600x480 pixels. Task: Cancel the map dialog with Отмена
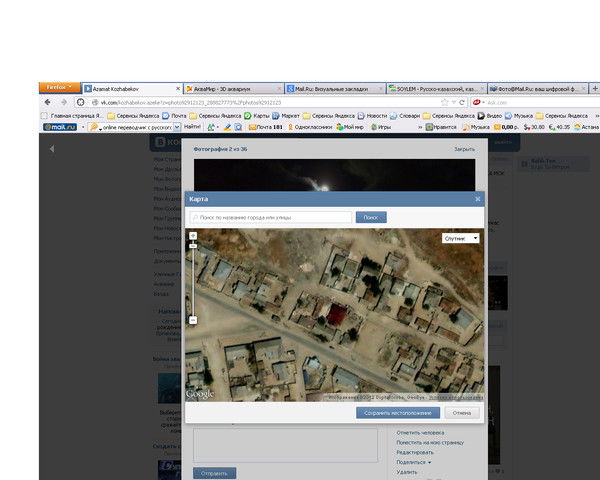click(x=461, y=412)
